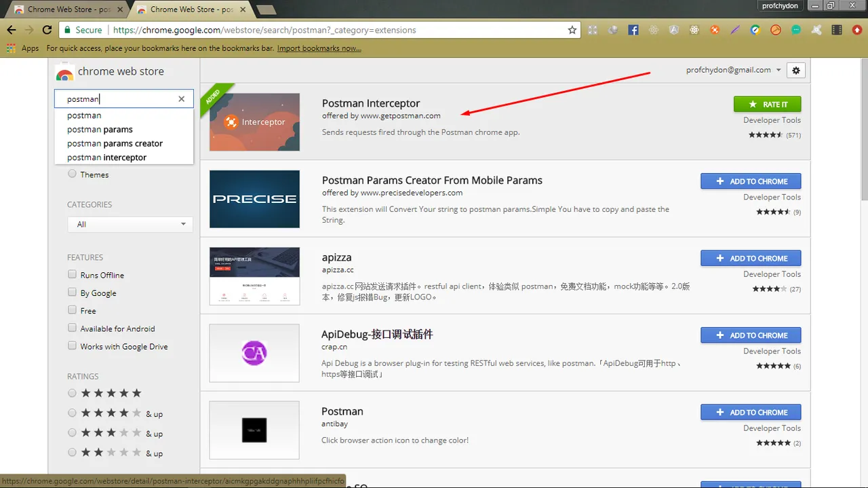Image resolution: width=868 pixels, height=488 pixels.
Task: Toggle Available for Android checkbox
Action: click(x=72, y=328)
